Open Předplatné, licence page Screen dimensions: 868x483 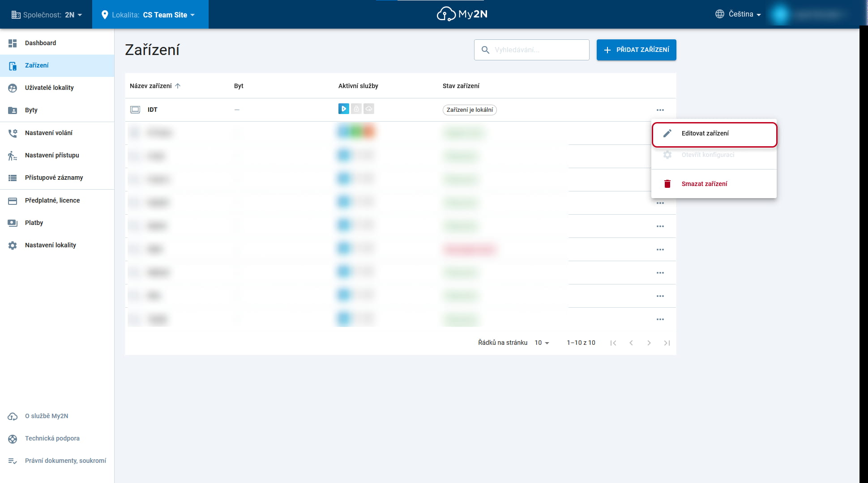(57, 201)
